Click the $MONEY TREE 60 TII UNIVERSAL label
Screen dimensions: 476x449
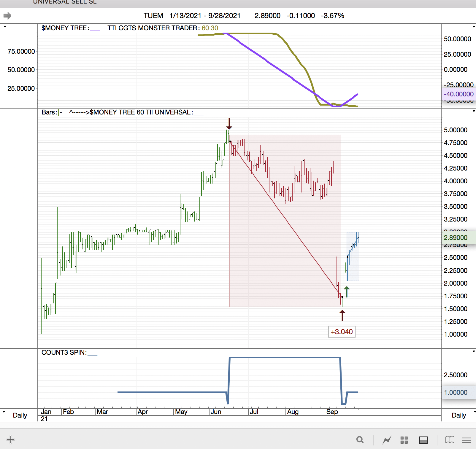point(141,112)
